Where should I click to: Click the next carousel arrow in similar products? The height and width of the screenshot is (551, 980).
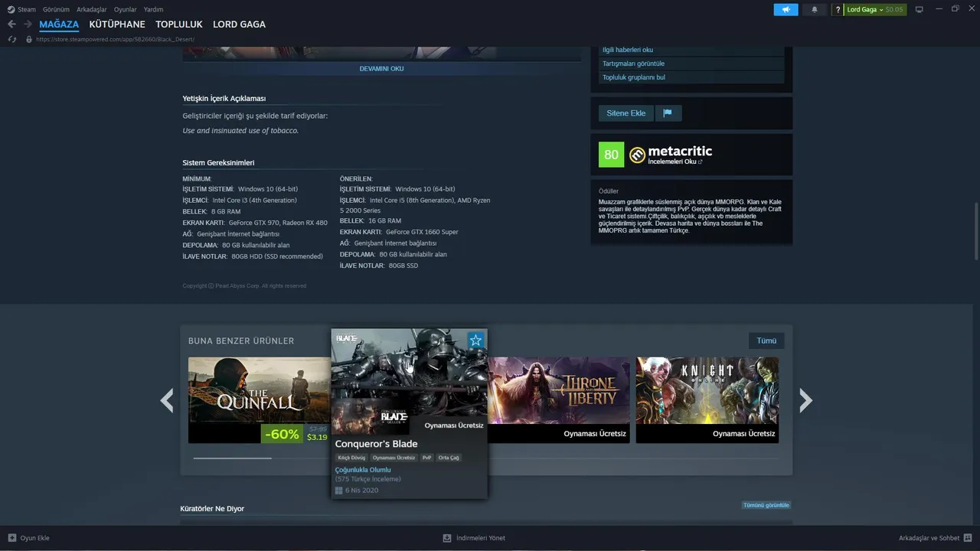click(805, 400)
